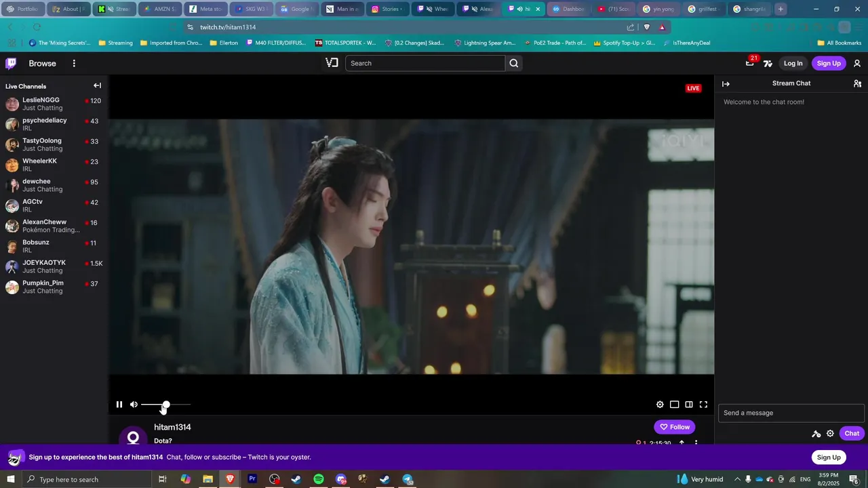Open the TOTALSPORTEK bookmark
The image size is (868, 488).
click(345, 43)
